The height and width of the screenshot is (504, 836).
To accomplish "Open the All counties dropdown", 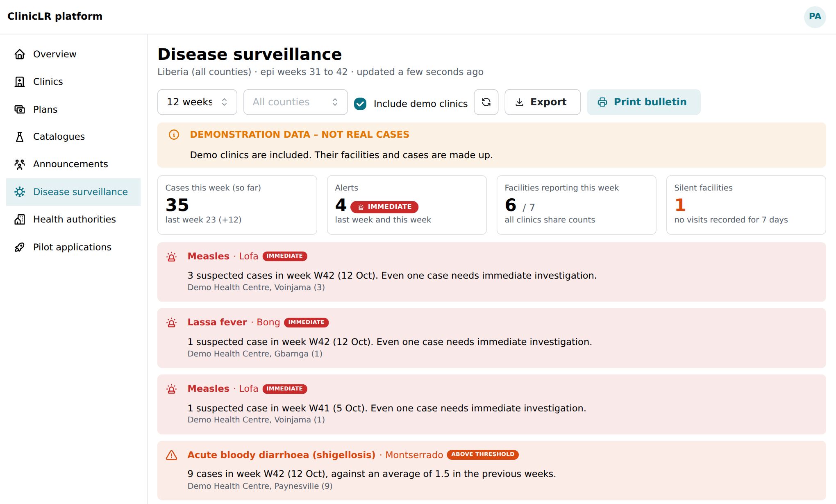I will pos(295,102).
